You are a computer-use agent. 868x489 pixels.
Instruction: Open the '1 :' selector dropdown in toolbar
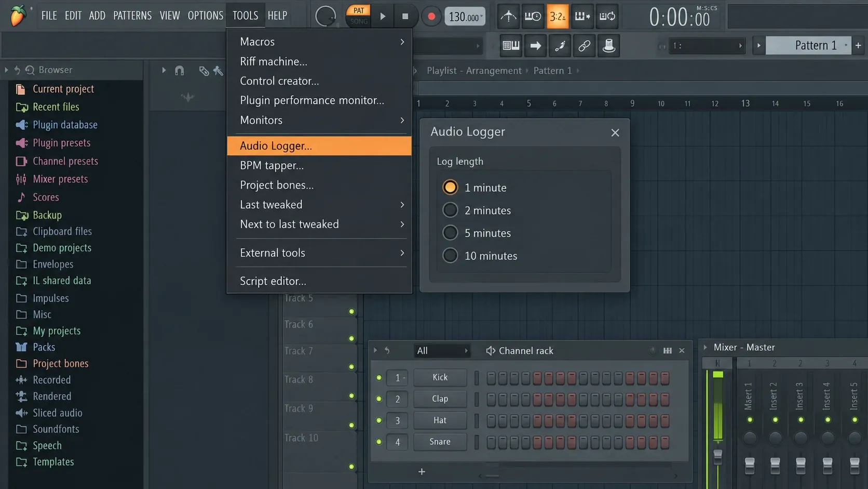tap(707, 46)
